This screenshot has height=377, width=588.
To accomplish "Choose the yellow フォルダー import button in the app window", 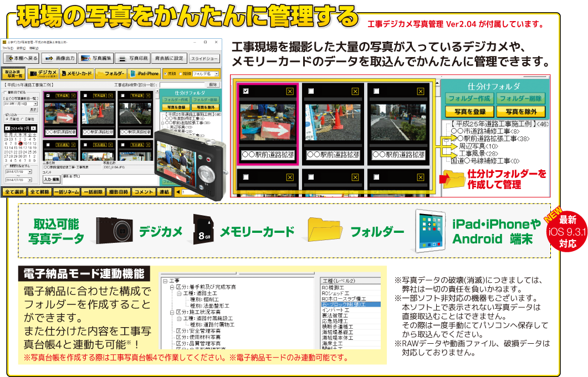I will coord(110,74).
